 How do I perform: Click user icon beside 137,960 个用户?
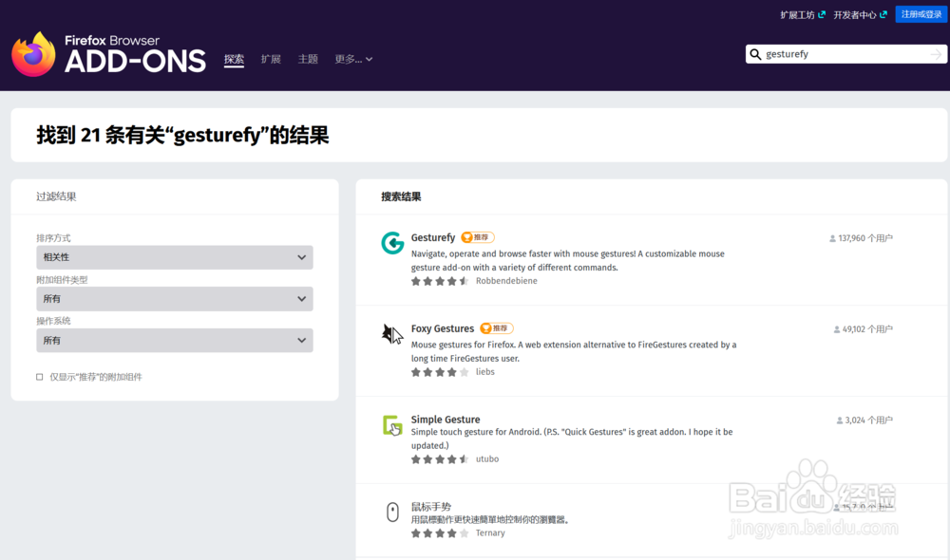(832, 238)
